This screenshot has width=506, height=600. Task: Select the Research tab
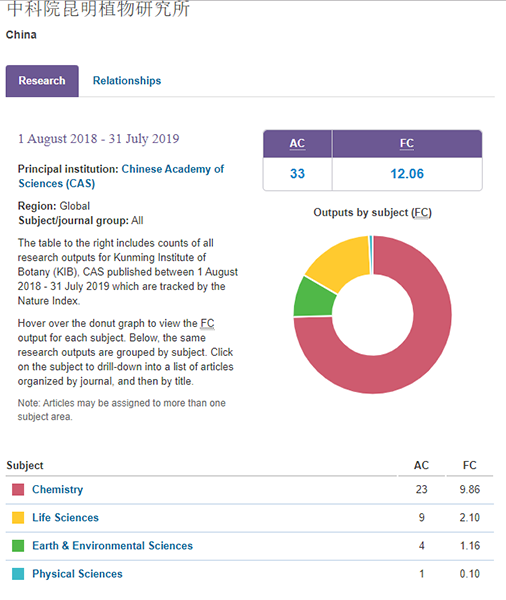point(42,81)
